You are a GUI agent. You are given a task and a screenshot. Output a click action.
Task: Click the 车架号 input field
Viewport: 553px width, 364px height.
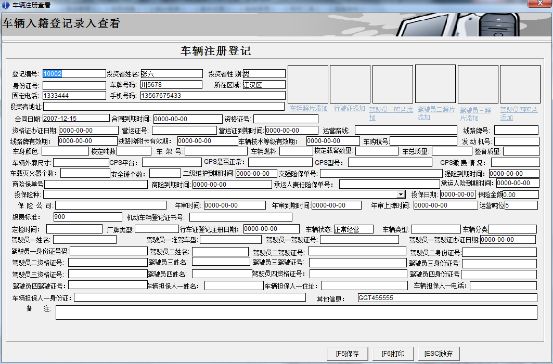(216, 151)
